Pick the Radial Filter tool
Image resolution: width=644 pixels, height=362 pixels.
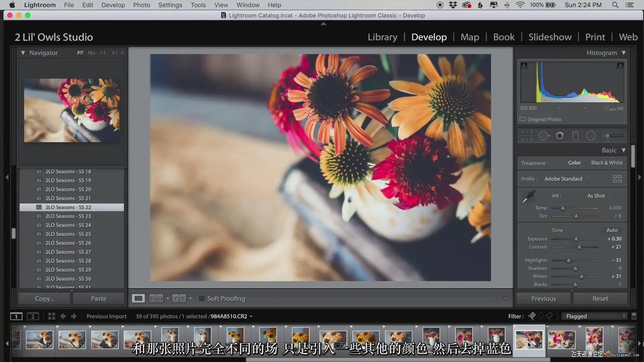click(x=591, y=136)
